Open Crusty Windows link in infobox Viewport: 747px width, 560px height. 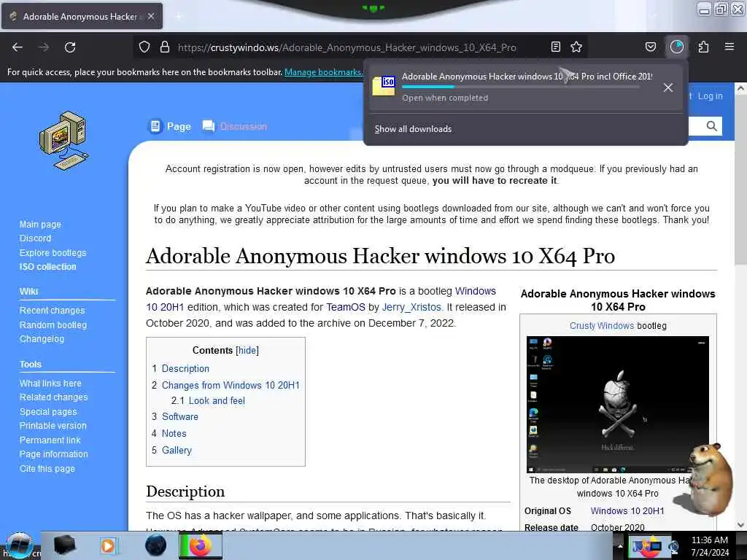pos(602,326)
